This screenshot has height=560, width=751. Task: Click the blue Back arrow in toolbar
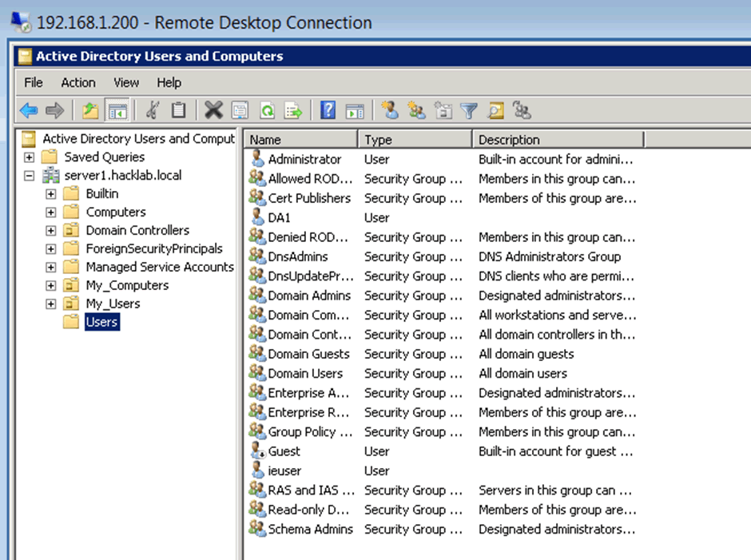[29, 111]
